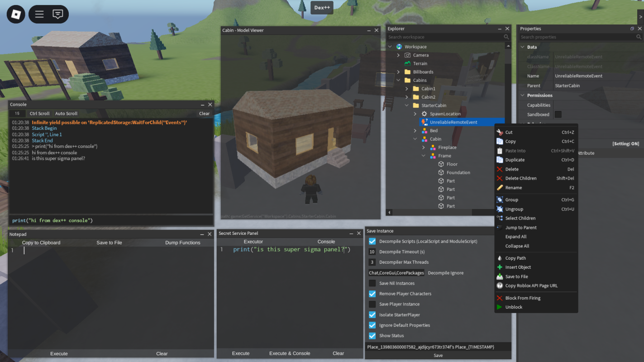
Task: Click the Explorer horizontal scrollbar
Action: [x=432, y=212]
